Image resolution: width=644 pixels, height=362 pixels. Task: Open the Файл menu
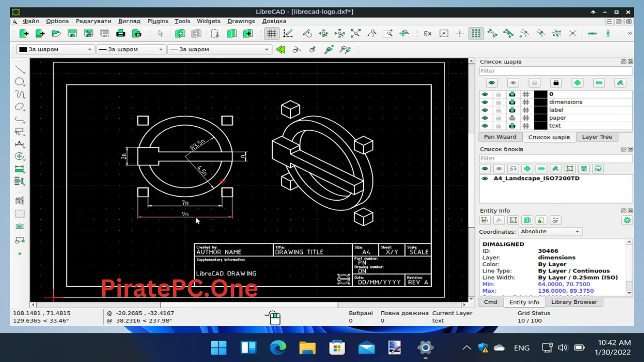coord(31,21)
